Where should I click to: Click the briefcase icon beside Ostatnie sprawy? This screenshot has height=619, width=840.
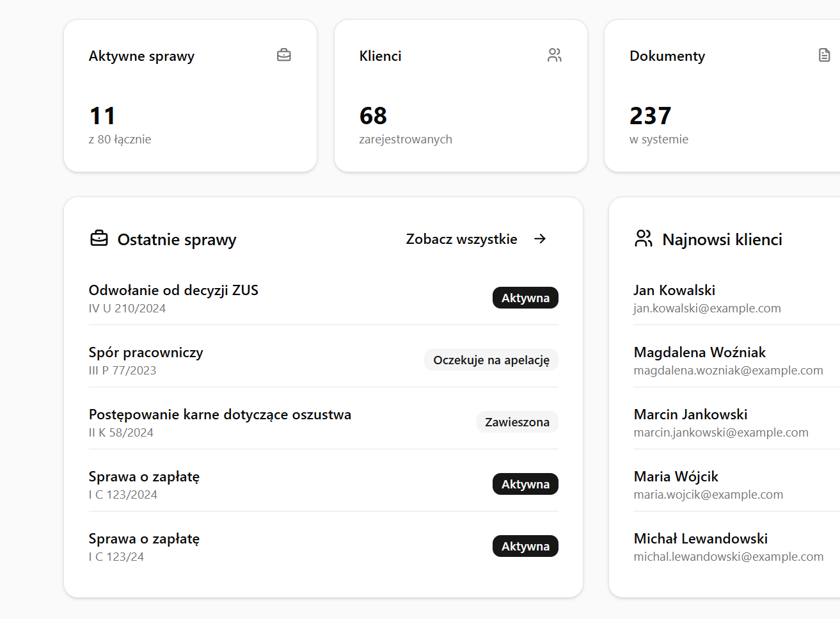point(99,239)
